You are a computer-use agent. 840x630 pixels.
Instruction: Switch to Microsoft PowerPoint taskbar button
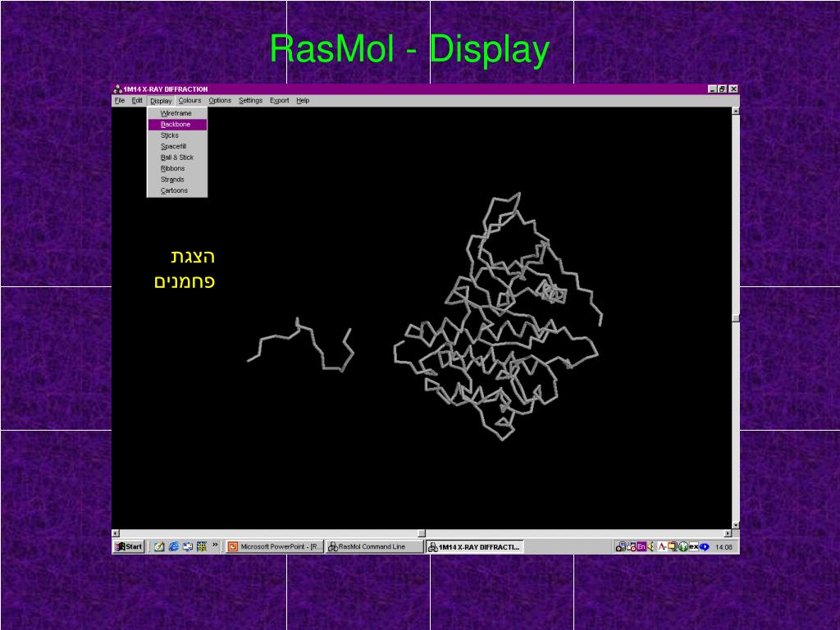click(274, 546)
